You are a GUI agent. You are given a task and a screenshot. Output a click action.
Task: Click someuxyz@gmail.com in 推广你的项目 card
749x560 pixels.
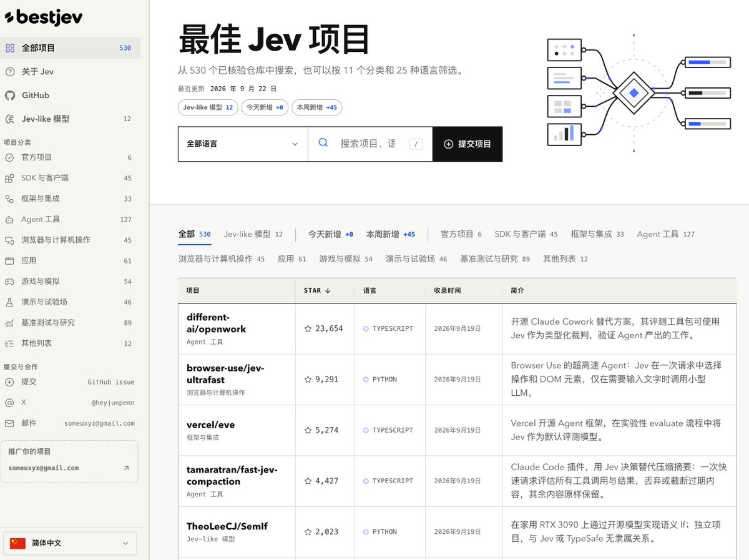click(x=44, y=468)
